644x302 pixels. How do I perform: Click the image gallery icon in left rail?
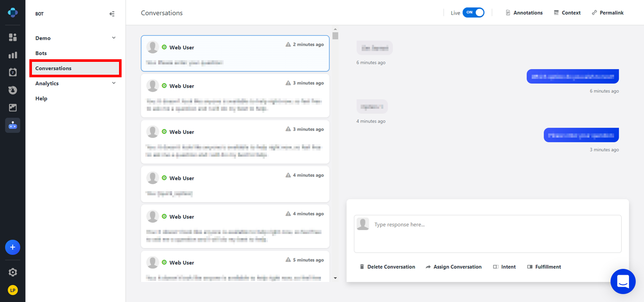point(13,108)
